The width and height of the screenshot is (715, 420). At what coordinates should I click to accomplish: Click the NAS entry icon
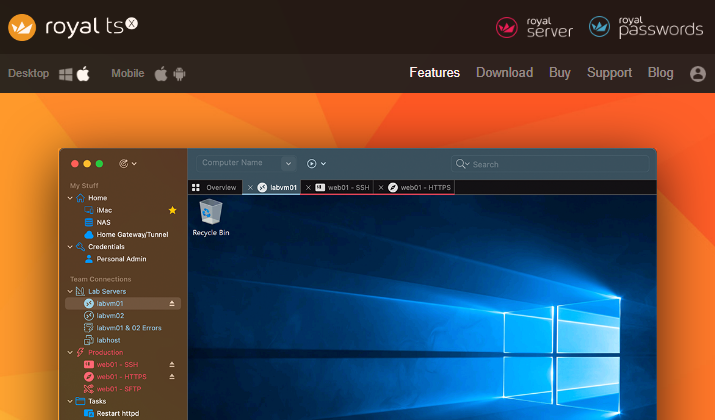point(89,223)
